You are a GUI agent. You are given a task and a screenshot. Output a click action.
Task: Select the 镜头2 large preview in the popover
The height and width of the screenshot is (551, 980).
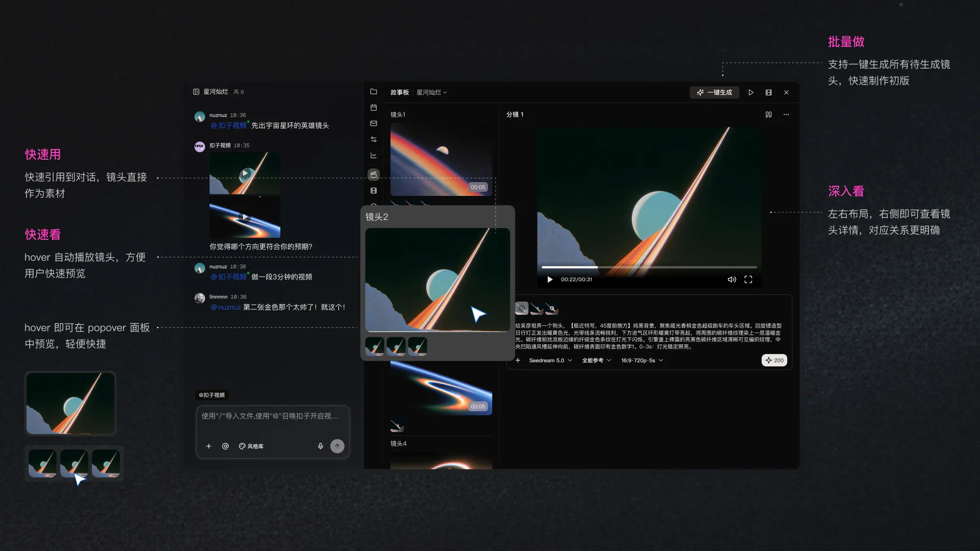coord(437,280)
